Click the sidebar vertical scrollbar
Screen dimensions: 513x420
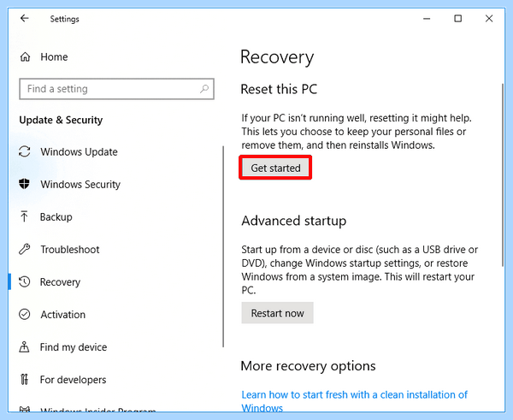pyautogui.click(x=223, y=246)
